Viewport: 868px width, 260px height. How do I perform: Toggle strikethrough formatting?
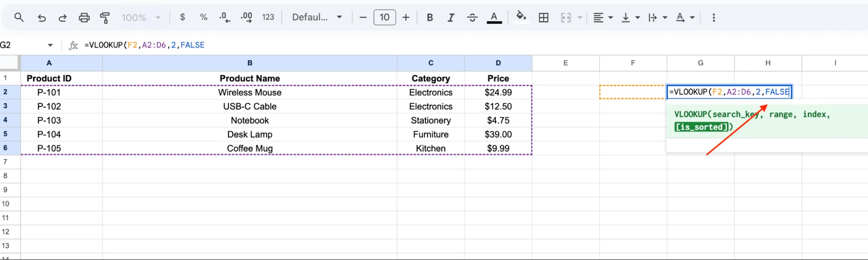tap(472, 17)
